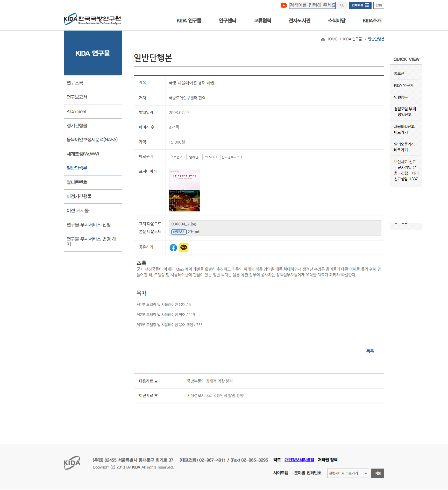Open the related sites dropdown

tap(348, 473)
